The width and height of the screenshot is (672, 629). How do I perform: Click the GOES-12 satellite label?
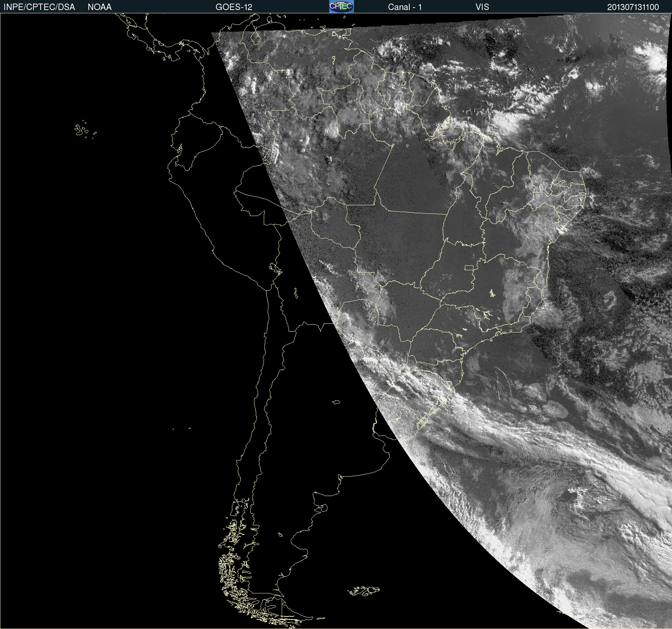234,7
